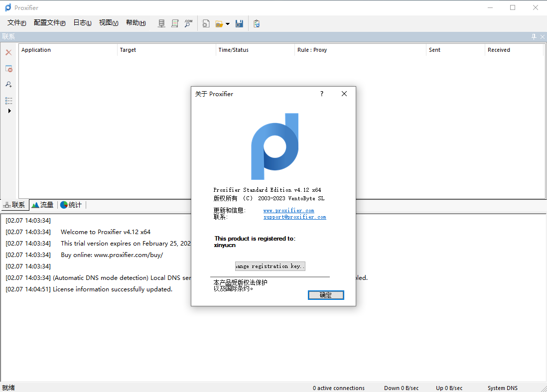Screen dimensions: 547x392
Task: Click the list view sidebar icon
Action: pos(9,101)
